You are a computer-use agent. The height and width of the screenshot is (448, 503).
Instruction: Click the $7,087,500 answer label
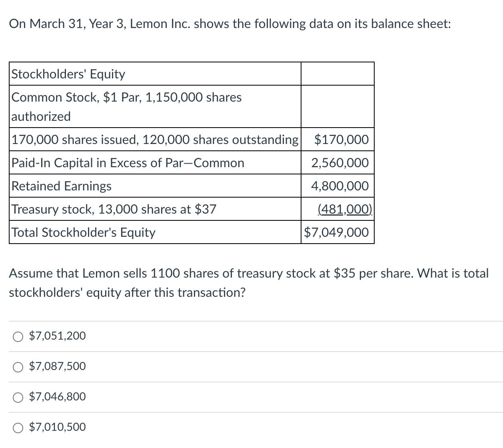click(x=57, y=366)
